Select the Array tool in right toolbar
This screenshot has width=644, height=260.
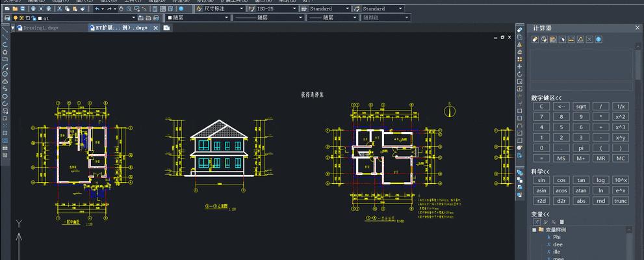click(520, 58)
